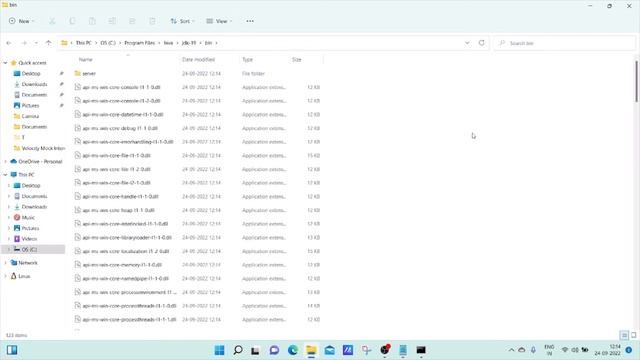Sort by the Name column header
Screen dimensions: 640x360
click(85, 60)
